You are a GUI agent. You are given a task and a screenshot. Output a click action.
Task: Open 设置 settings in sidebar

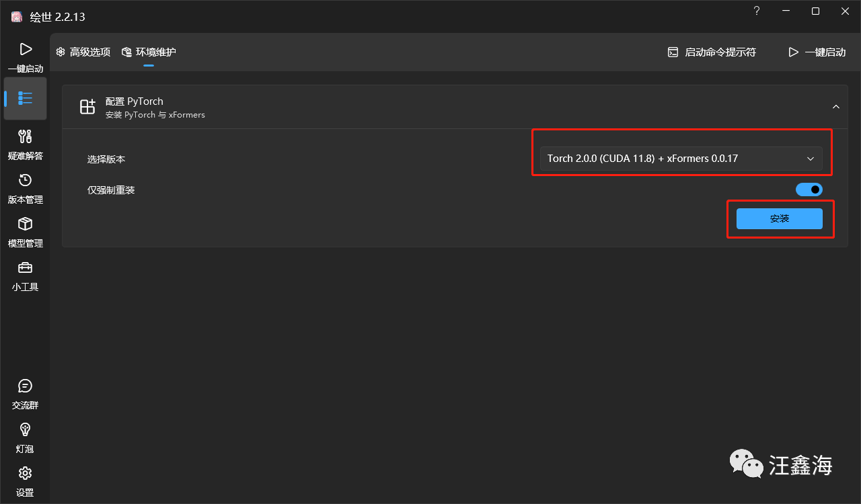(25, 480)
